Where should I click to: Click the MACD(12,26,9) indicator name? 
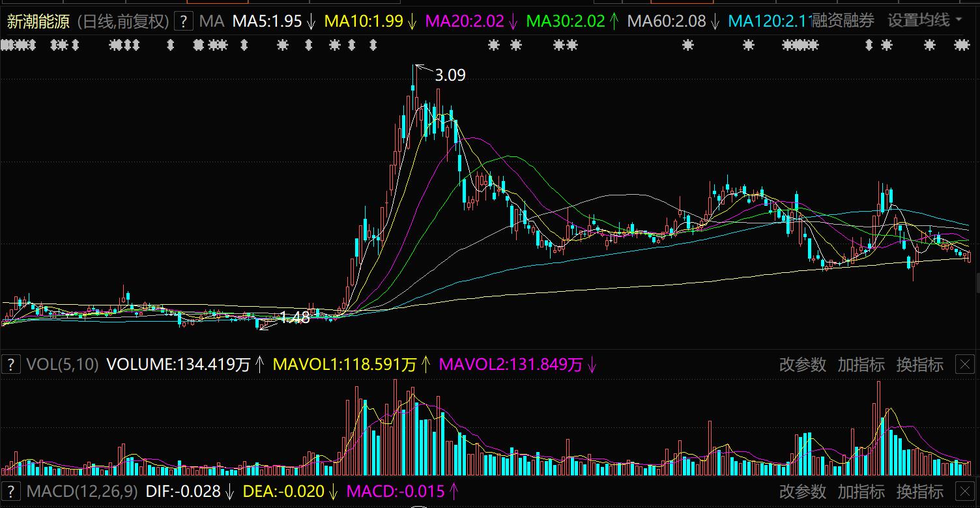pos(82,491)
